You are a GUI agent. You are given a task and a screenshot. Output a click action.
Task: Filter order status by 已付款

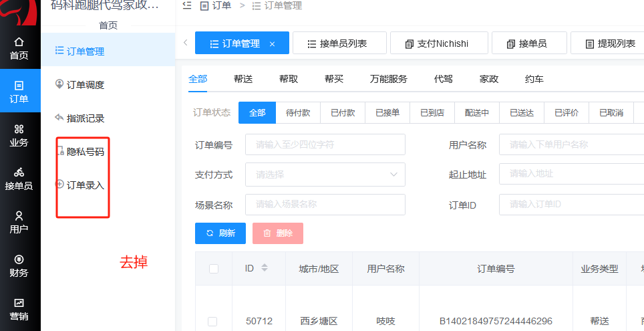[x=343, y=112]
